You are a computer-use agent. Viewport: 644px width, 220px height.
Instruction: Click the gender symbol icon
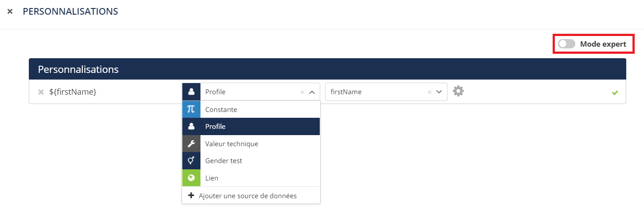[191, 160]
